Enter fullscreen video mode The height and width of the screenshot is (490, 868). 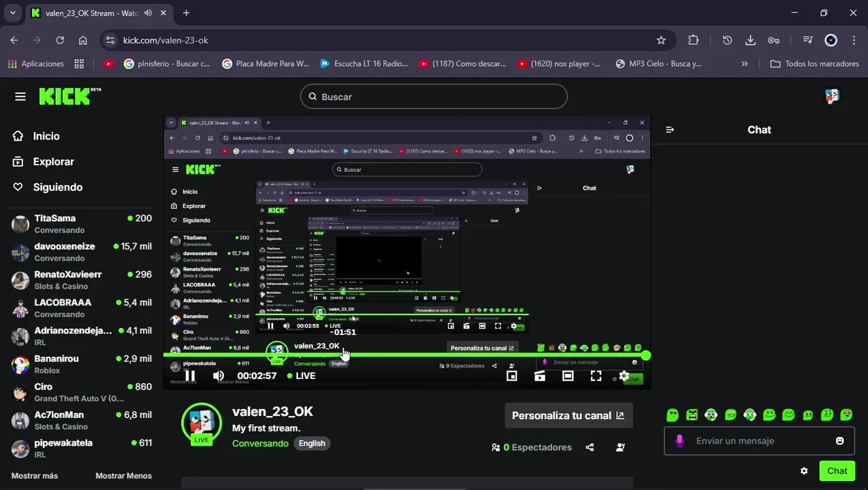pos(596,376)
